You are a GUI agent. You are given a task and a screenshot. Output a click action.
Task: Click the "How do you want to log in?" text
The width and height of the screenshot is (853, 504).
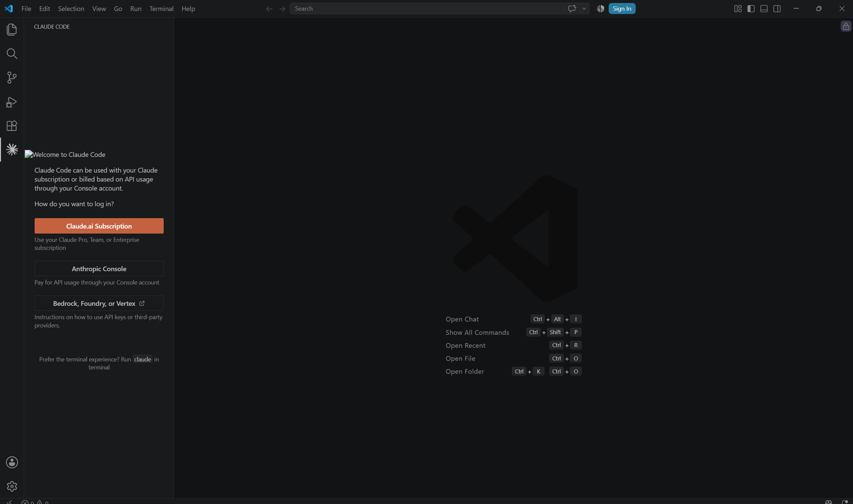pyautogui.click(x=74, y=204)
